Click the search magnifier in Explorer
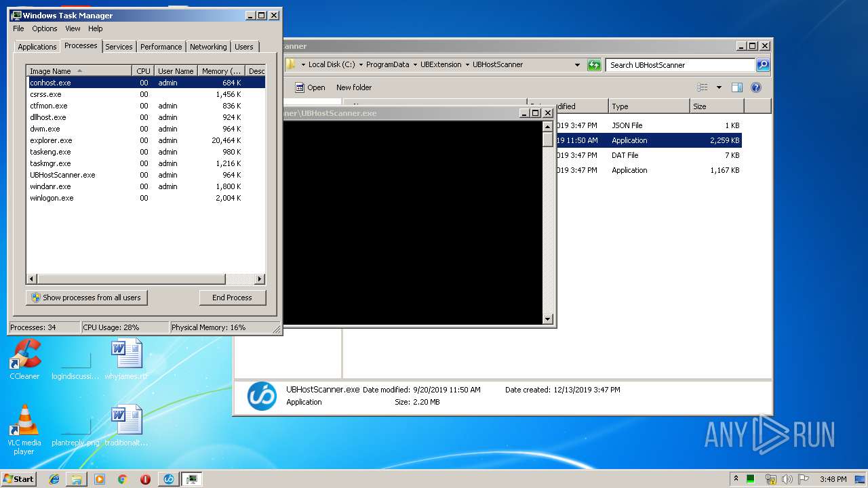Image resolution: width=868 pixels, height=488 pixels. [763, 65]
